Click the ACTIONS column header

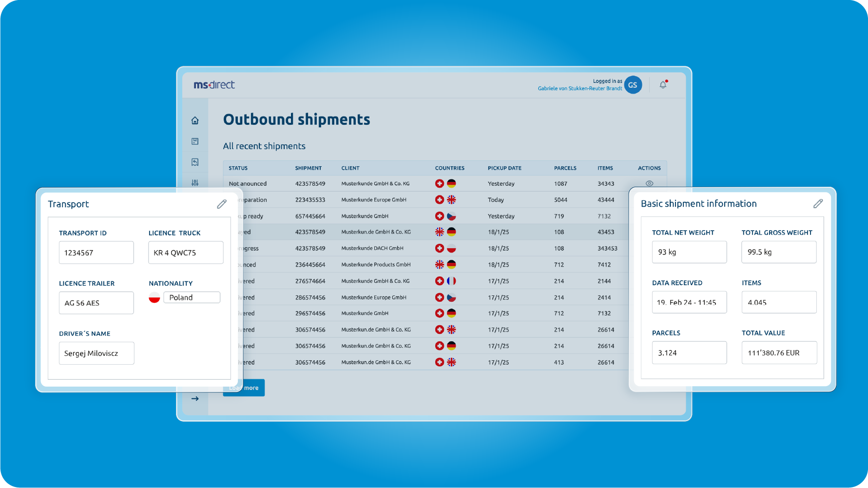(650, 168)
